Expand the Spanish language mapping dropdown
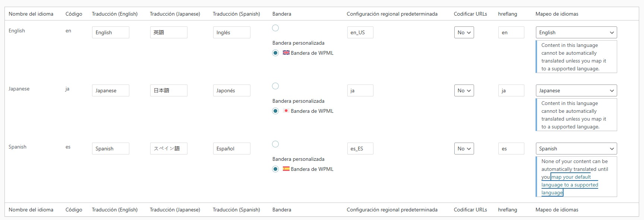The width and height of the screenshot is (644, 220). (x=576, y=149)
